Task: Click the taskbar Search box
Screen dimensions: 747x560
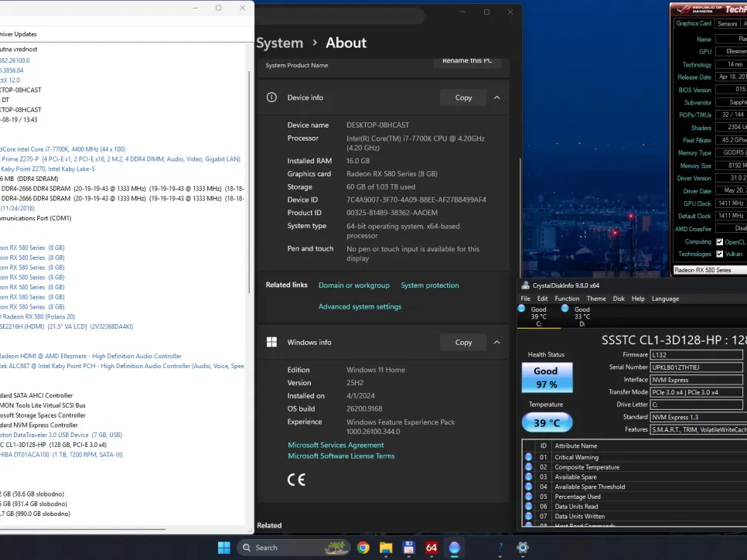Action: [x=294, y=548]
